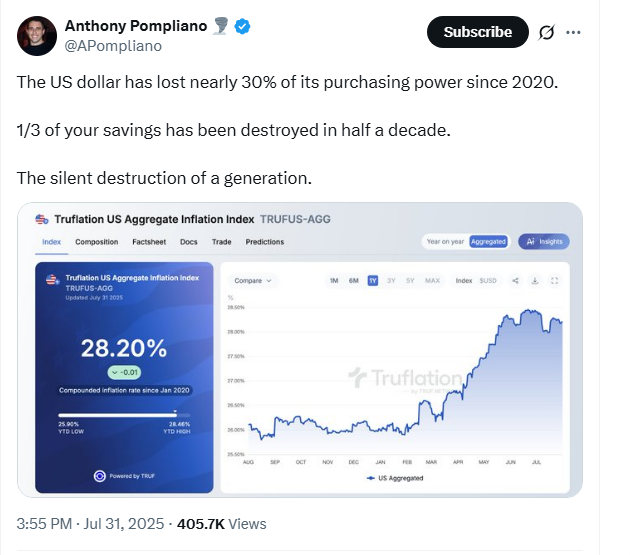
Task: Open the @APompliano handle link
Action: [x=113, y=46]
